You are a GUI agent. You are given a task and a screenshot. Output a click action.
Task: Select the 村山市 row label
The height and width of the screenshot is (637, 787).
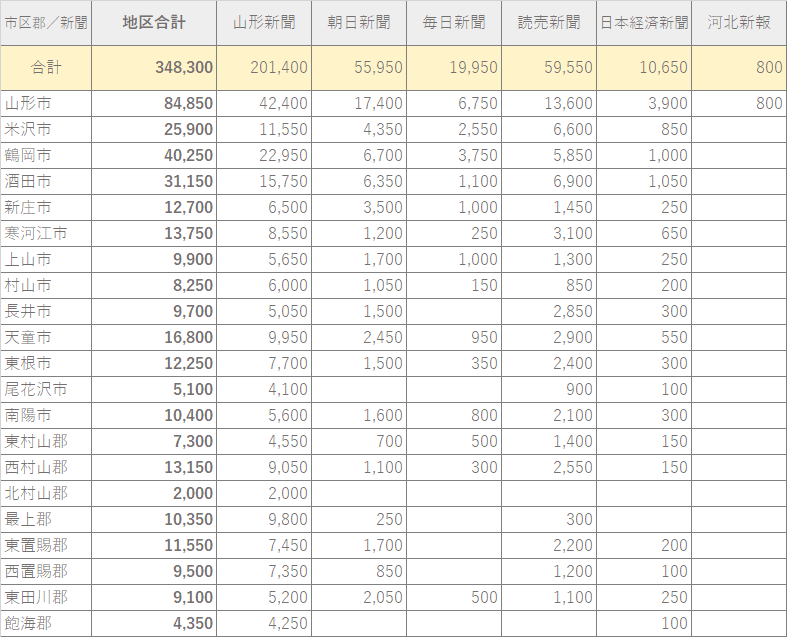click(46, 286)
